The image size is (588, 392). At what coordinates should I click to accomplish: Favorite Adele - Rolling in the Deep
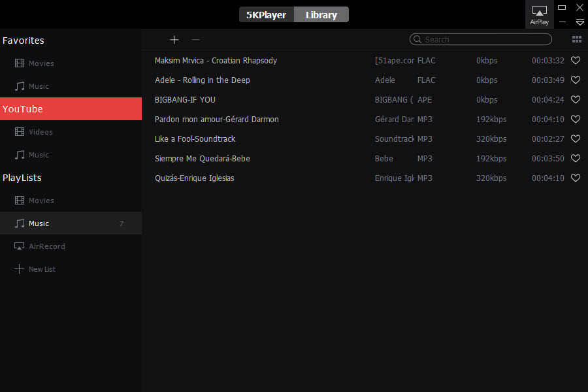[x=576, y=80]
